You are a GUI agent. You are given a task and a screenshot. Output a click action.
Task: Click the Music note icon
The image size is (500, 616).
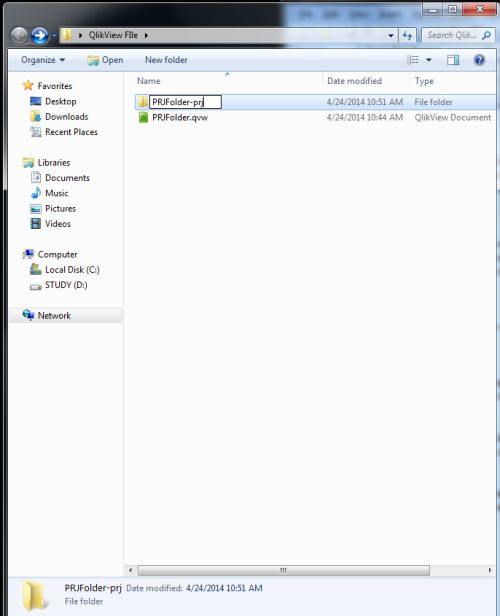click(x=35, y=193)
